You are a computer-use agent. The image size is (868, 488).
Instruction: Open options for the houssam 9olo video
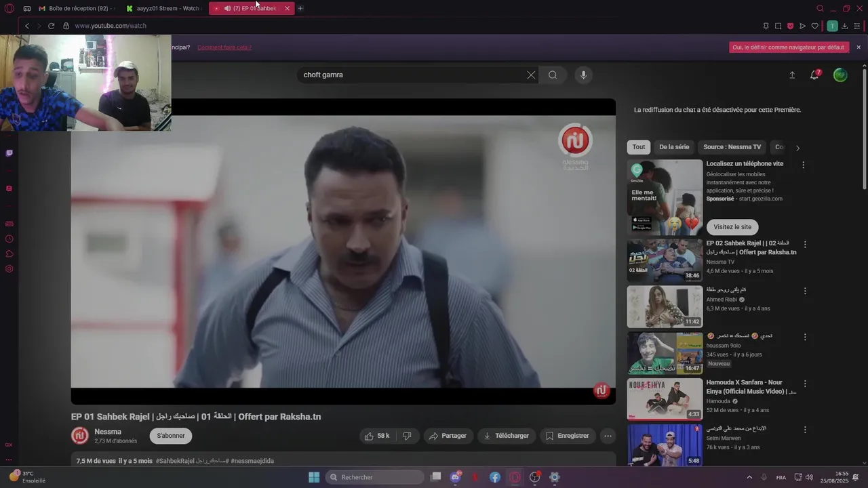[805, 337]
